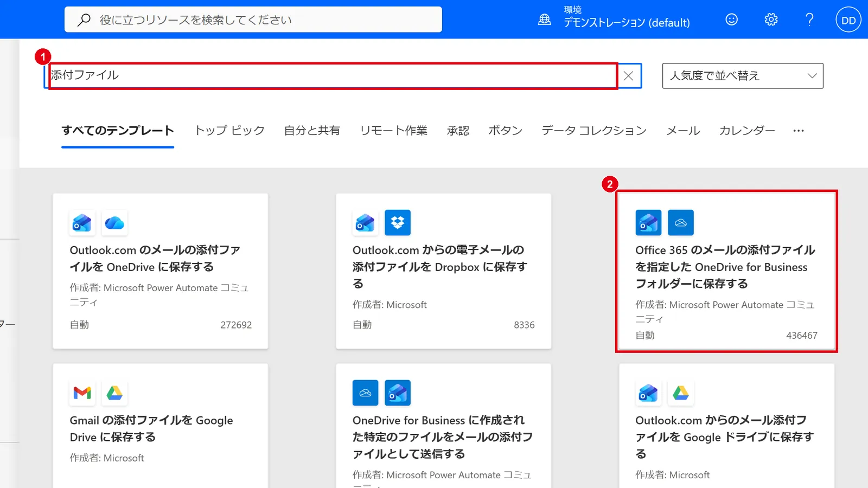Screen dimensions: 868x488
Task: Open Outlook.com Google ドライブに保存する template
Action: [x=725, y=437]
